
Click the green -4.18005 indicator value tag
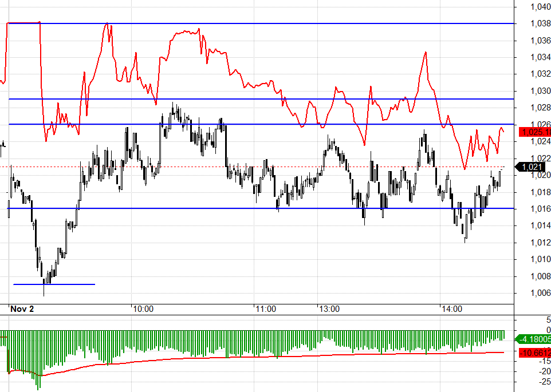click(x=534, y=339)
